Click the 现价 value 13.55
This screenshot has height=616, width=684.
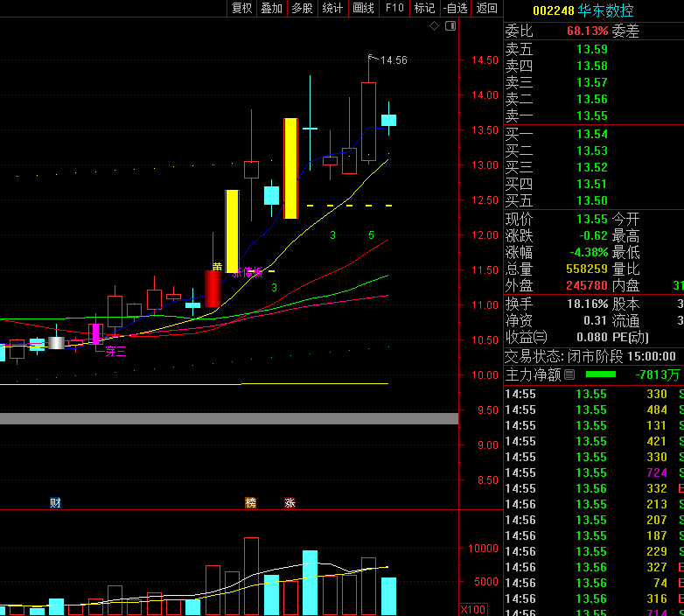(x=592, y=219)
